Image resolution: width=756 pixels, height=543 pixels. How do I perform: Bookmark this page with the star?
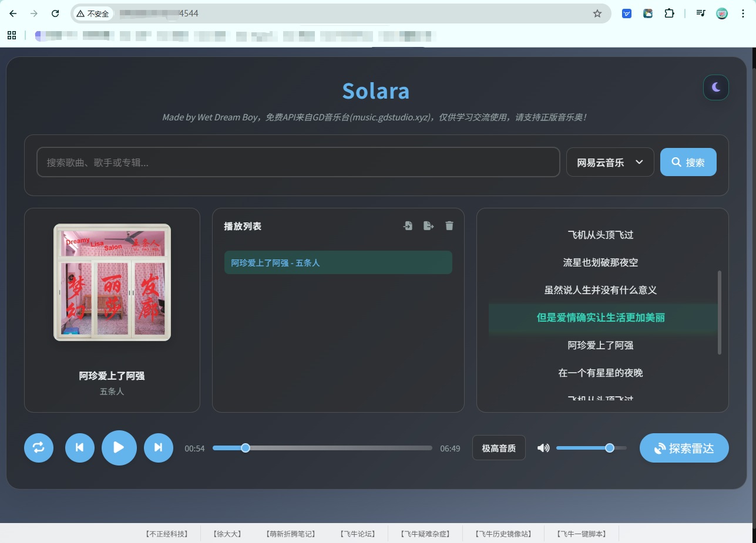click(x=597, y=13)
